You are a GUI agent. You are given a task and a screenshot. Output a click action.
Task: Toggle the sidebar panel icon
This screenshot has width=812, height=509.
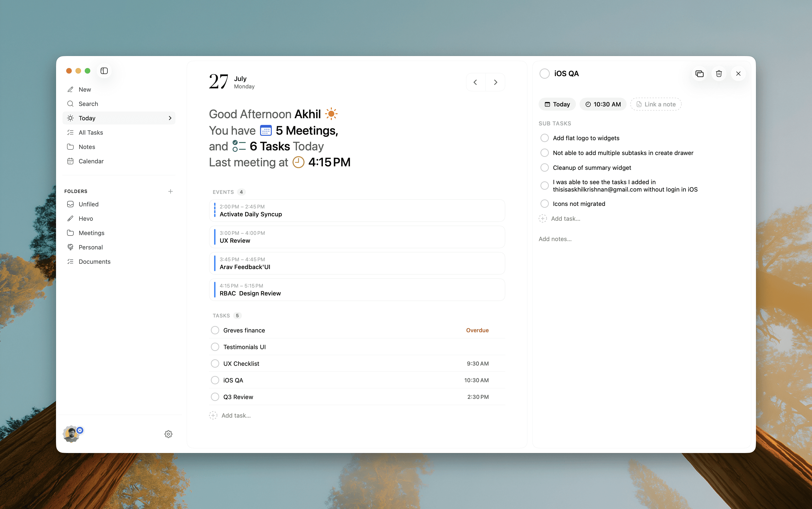[x=104, y=71]
